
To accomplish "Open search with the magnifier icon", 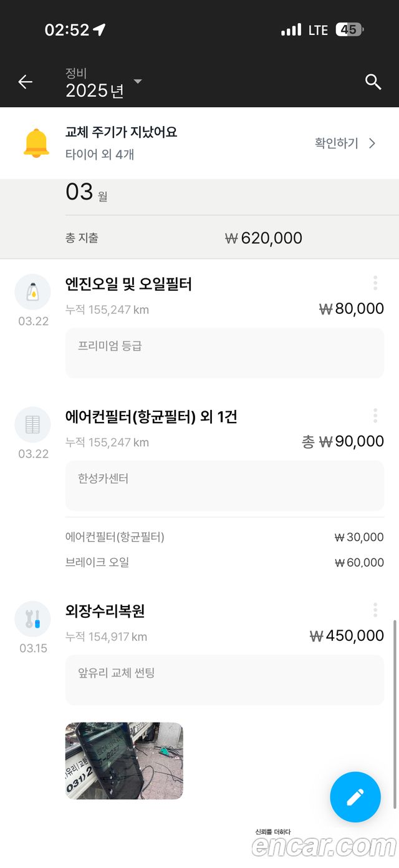I will pos(373,82).
